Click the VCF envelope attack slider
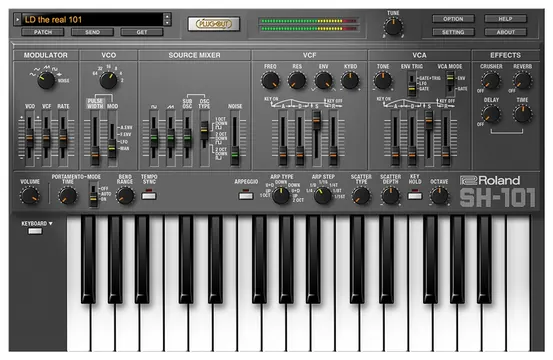The image size is (553, 360). tap(282, 138)
